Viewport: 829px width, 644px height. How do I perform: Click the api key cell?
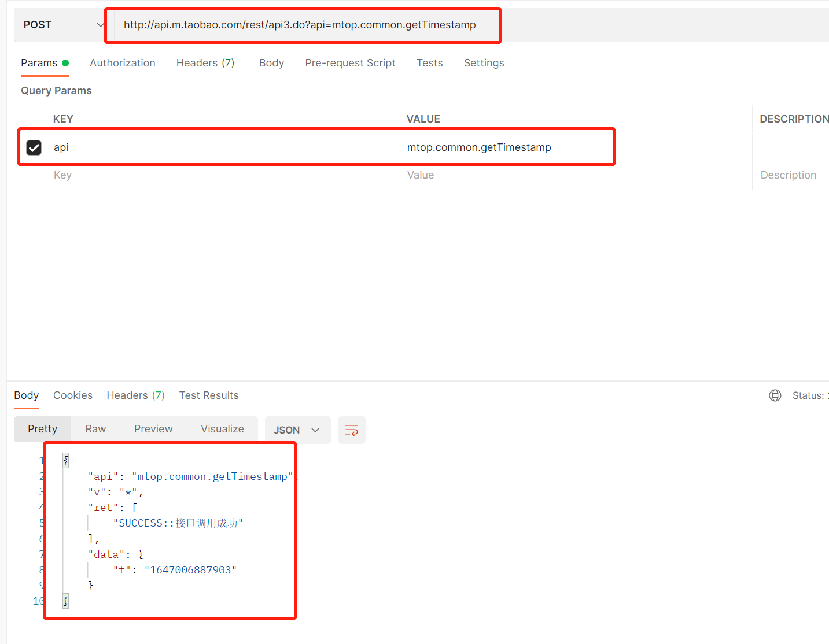(x=222, y=147)
